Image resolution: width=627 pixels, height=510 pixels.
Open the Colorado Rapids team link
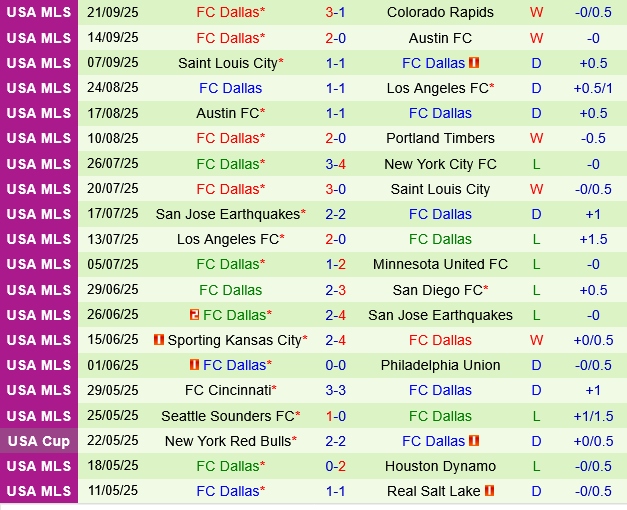(x=440, y=13)
